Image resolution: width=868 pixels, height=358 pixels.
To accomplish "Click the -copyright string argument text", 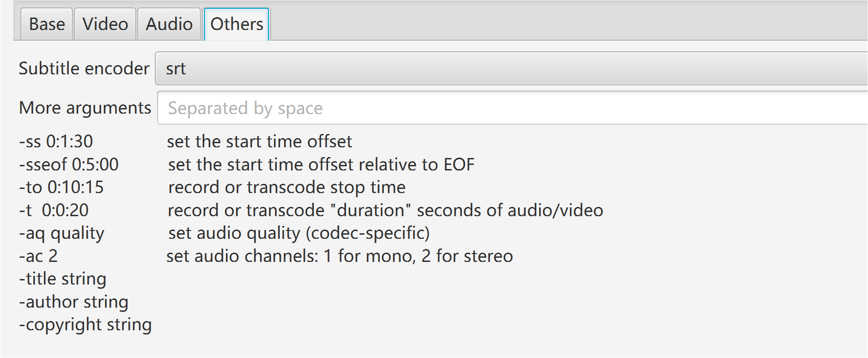I will (x=85, y=325).
